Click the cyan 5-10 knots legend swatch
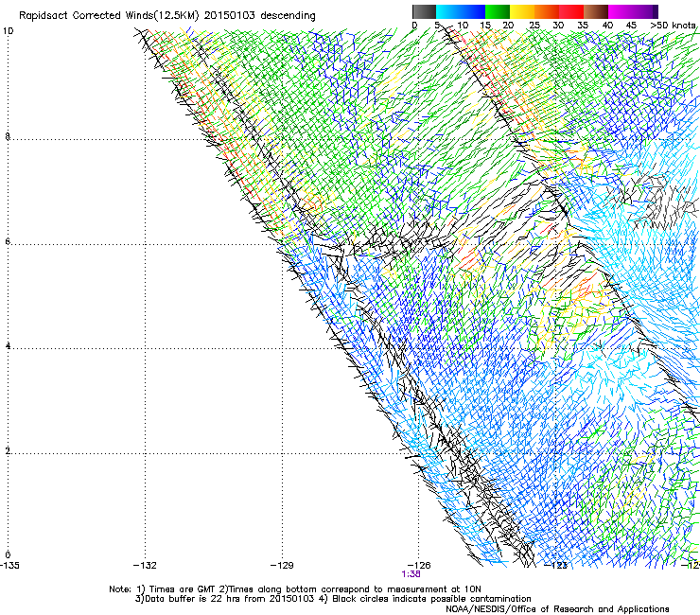 click(x=448, y=11)
